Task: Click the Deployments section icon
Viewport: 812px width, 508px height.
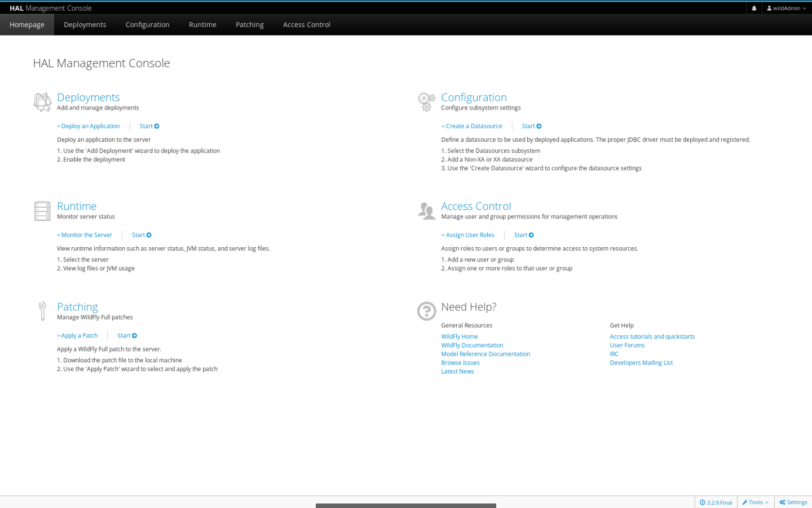Action: point(42,102)
